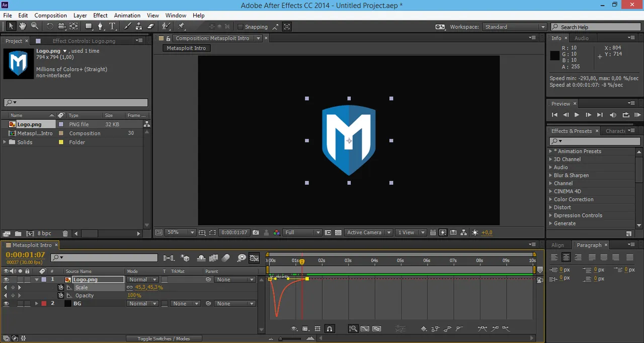The image size is (644, 343).
Task: Open the 1 View layout dropdown
Action: tap(411, 232)
